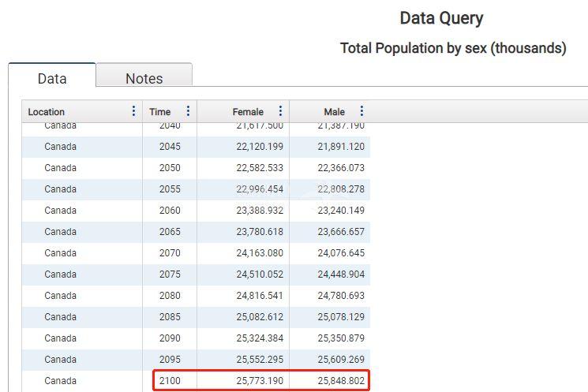Image resolution: width=588 pixels, height=392 pixels.
Task: Click Canada in the 2070 row
Action: pyautogui.click(x=60, y=253)
